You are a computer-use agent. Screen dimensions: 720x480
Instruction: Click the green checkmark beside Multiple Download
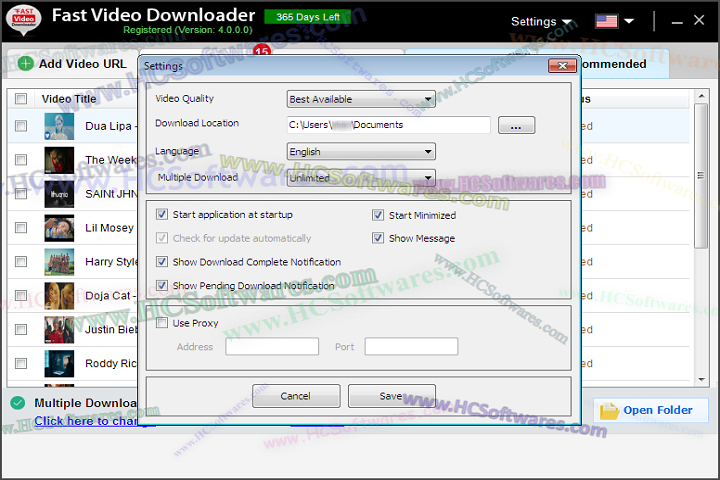click(18, 403)
